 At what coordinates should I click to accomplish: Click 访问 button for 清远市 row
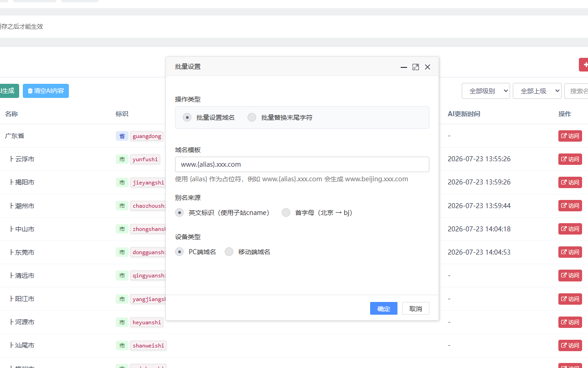tap(570, 275)
